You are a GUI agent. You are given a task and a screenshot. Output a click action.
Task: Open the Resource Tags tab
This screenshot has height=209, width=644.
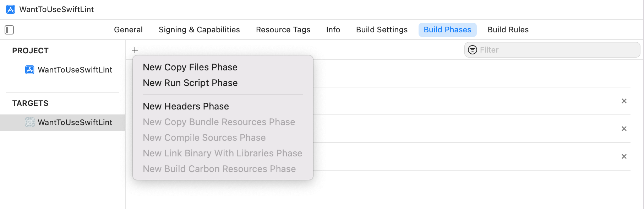click(x=283, y=30)
